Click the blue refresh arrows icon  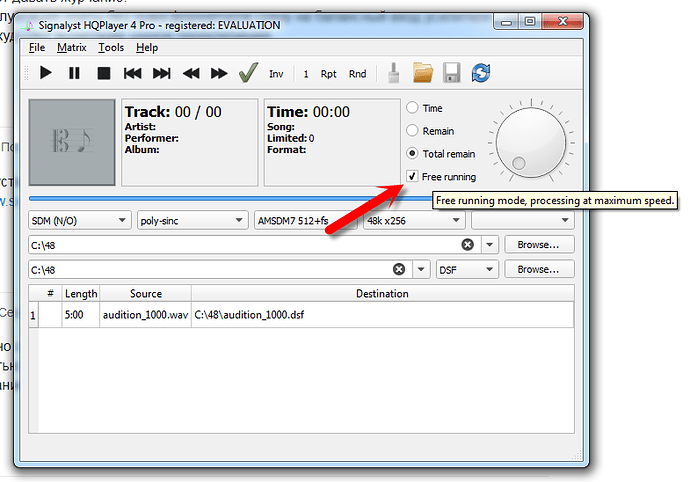(x=481, y=73)
